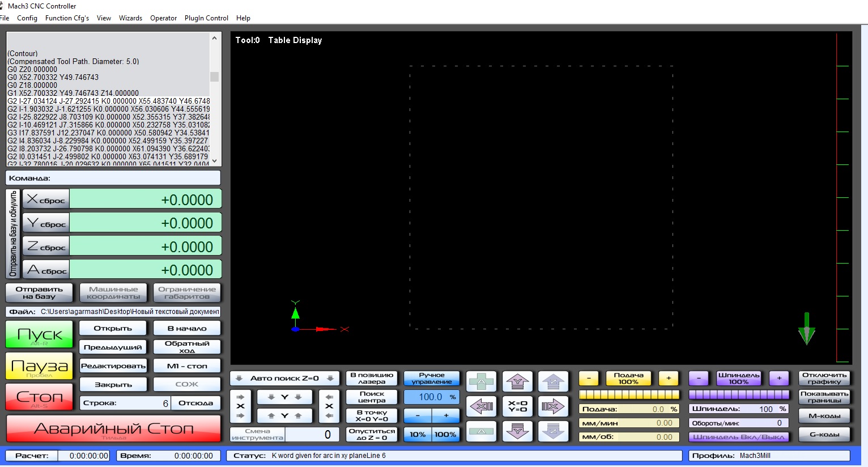Click the right X probe arrows button
The image size is (868, 467).
tap(329, 406)
